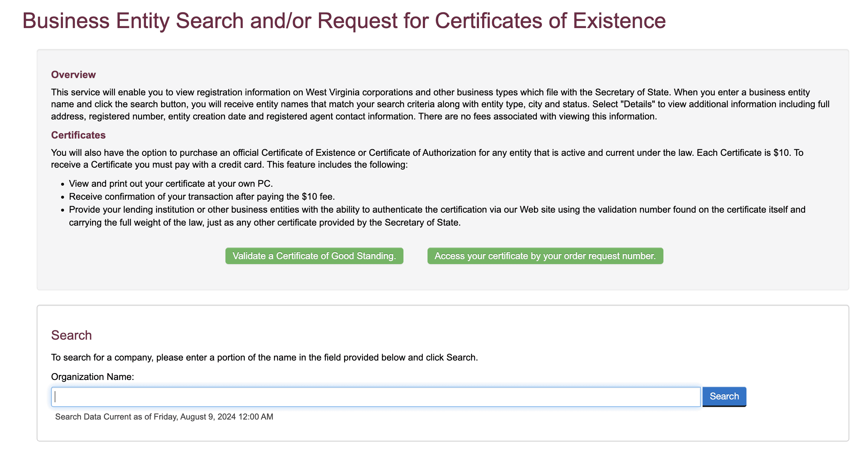Click the Validate a Certificate of Good Standing button
Image resolution: width=868 pixels, height=462 pixels.
(314, 256)
